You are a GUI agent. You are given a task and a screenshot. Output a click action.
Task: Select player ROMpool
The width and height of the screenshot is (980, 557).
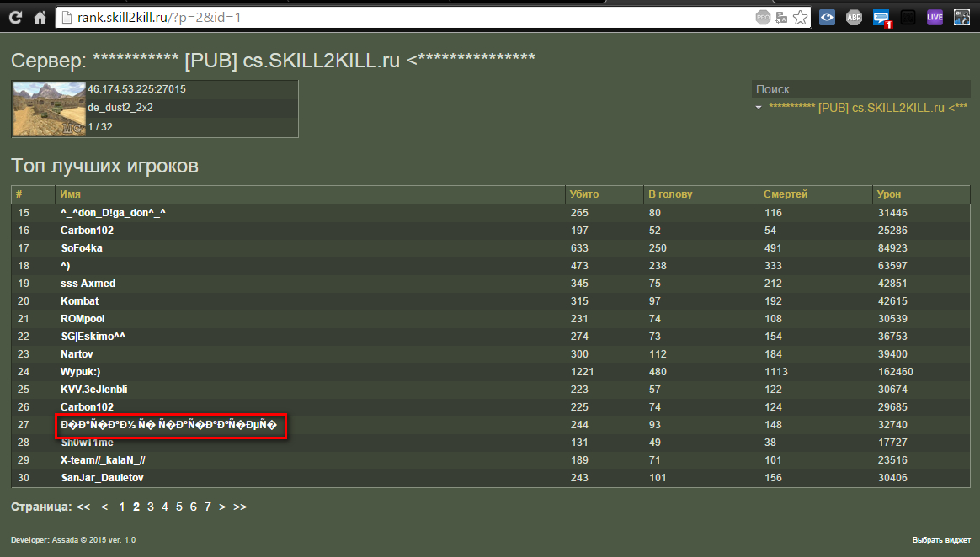pos(83,318)
